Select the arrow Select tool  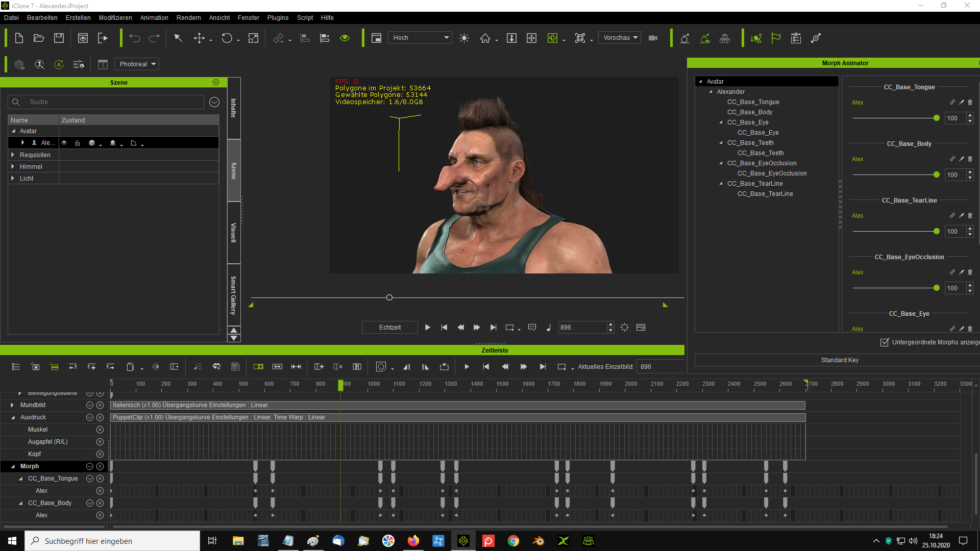(178, 38)
